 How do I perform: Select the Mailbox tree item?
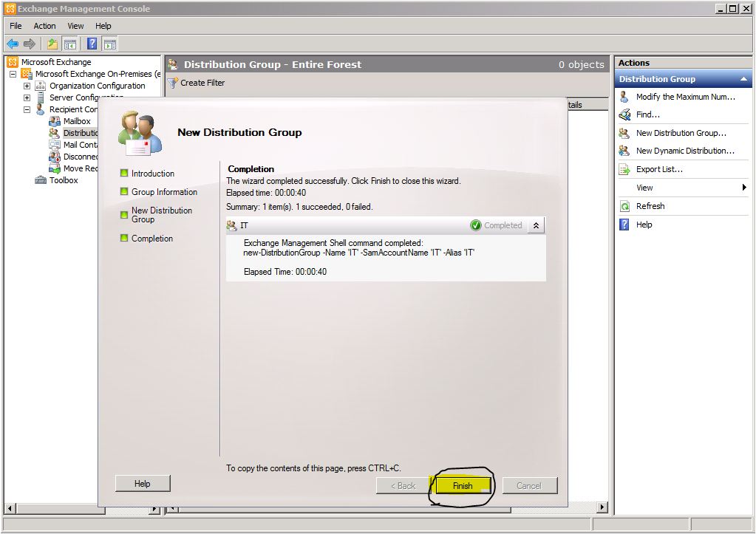click(x=77, y=121)
